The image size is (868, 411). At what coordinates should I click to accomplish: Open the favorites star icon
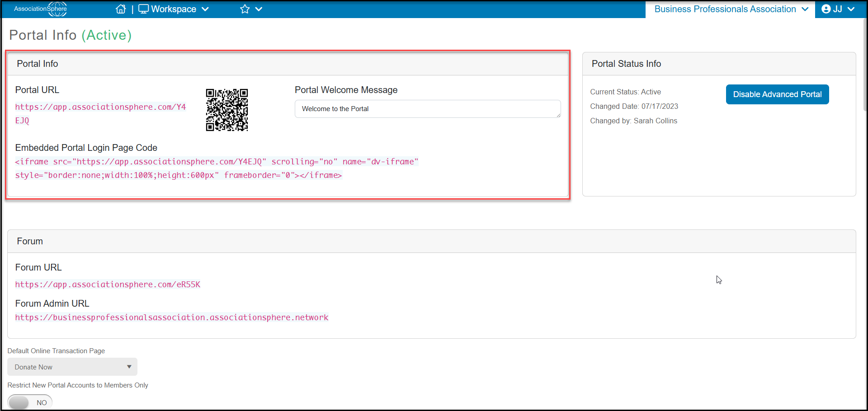(x=245, y=9)
